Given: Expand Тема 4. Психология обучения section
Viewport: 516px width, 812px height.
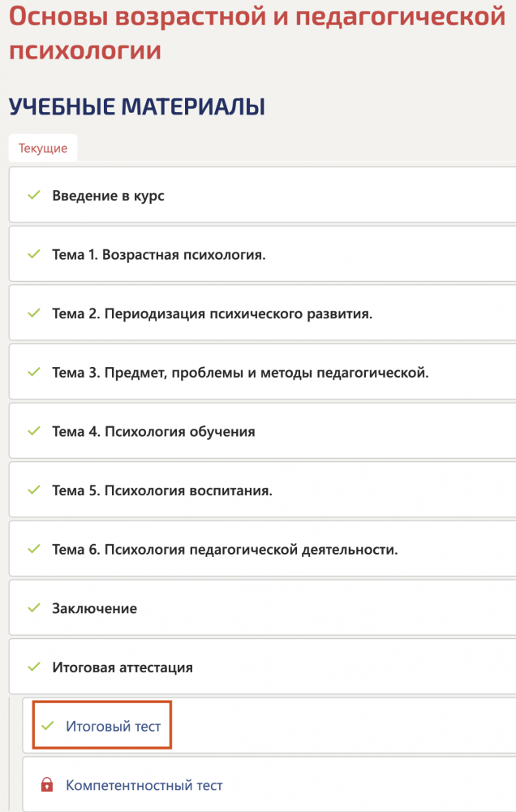Looking at the screenshot, I should 153,431.
